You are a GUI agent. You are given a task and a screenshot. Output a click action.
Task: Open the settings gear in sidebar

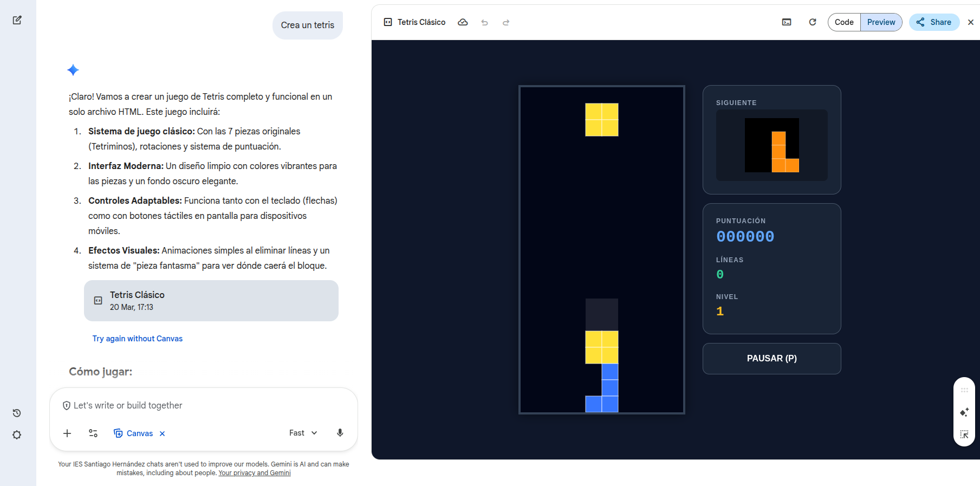pos(17,435)
